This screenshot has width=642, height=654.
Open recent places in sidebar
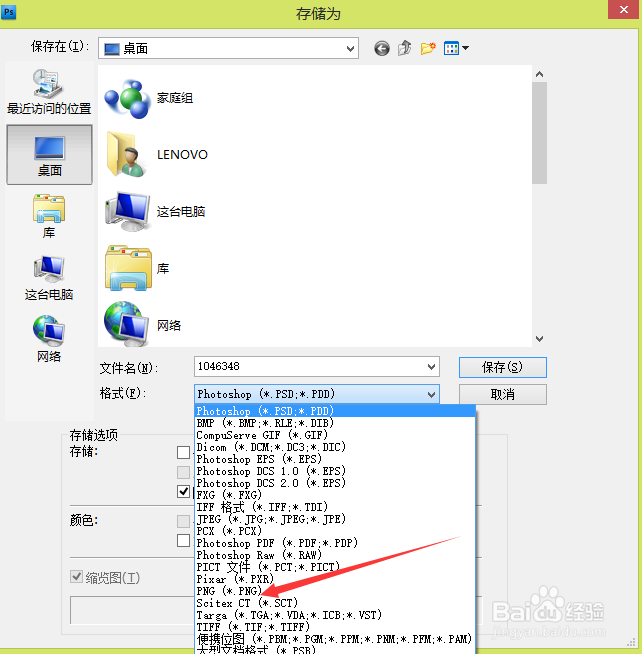pyautogui.click(x=49, y=92)
